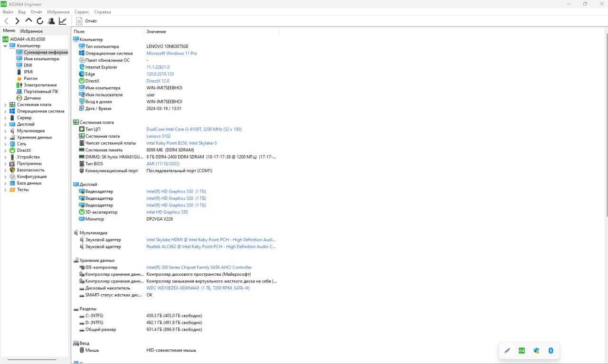
Task: Open the Edge version 120.0.2210.133 link
Action: pyautogui.click(x=160, y=74)
